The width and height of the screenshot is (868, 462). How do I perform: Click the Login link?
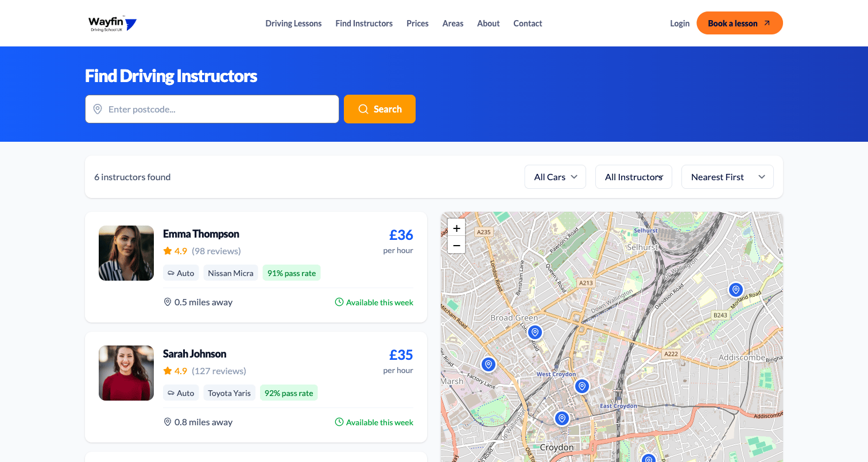[x=680, y=24]
